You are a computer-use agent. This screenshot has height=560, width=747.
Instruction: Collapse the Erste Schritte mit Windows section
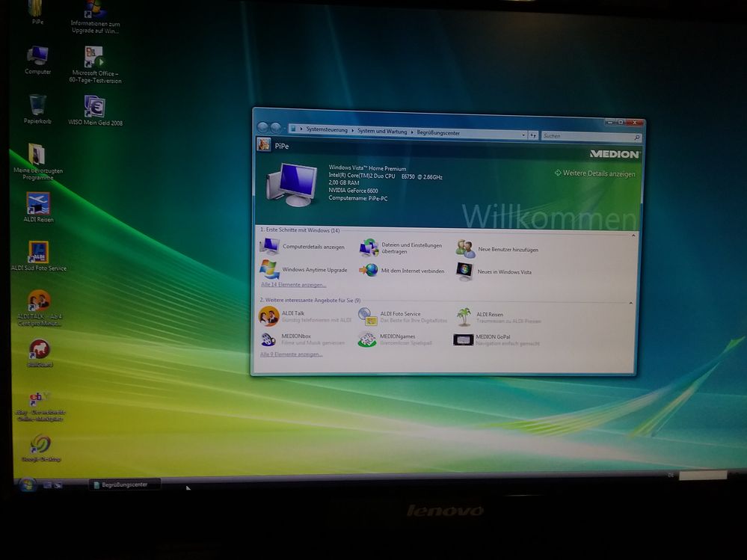[634, 236]
